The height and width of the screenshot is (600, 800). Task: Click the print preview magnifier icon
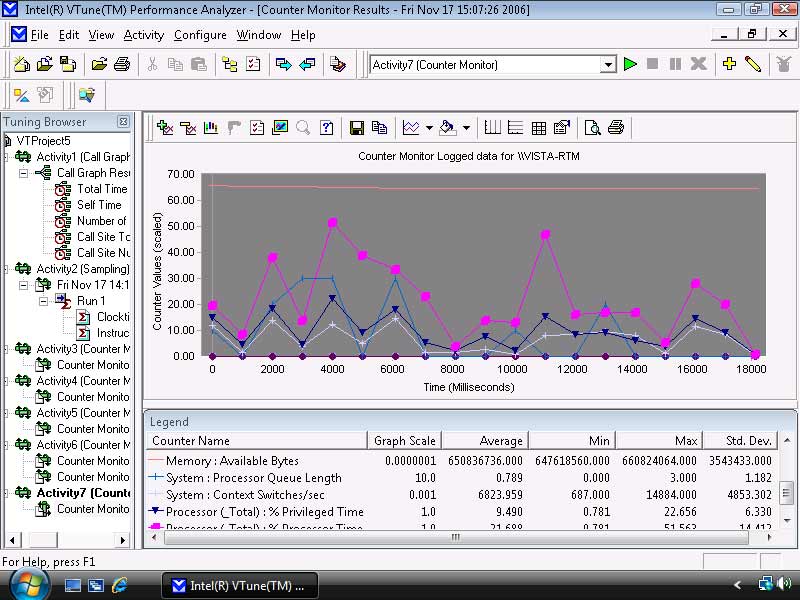click(x=592, y=128)
